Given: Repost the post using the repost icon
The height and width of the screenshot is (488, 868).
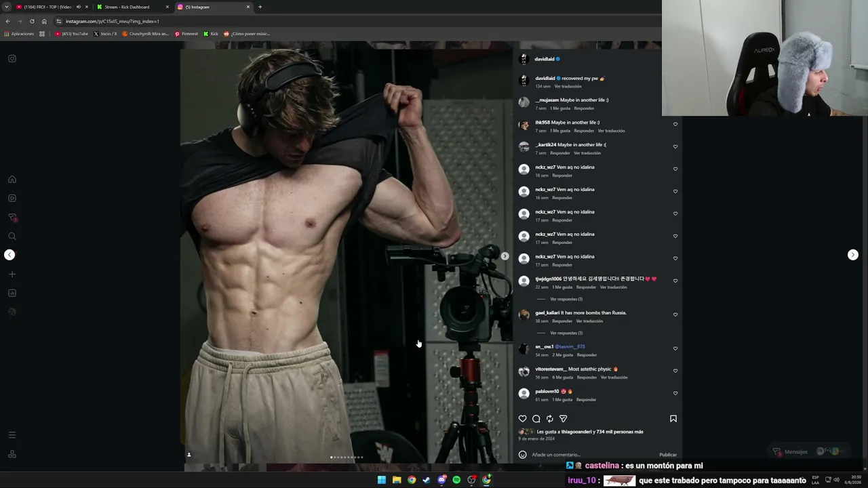Looking at the screenshot, I should pyautogui.click(x=550, y=419).
